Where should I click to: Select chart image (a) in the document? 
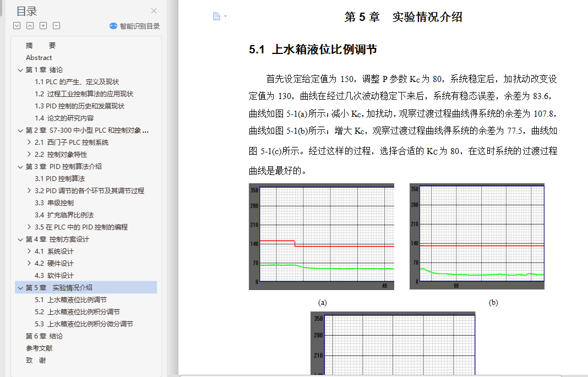point(322,237)
